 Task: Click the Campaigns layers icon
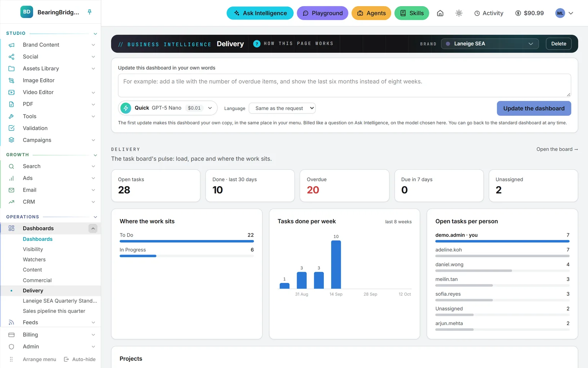pos(11,140)
